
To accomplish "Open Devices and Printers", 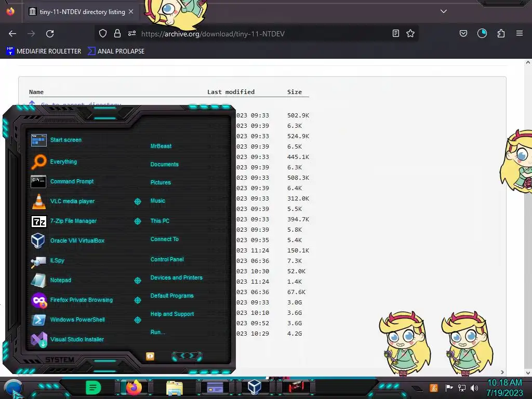I will tap(177, 277).
